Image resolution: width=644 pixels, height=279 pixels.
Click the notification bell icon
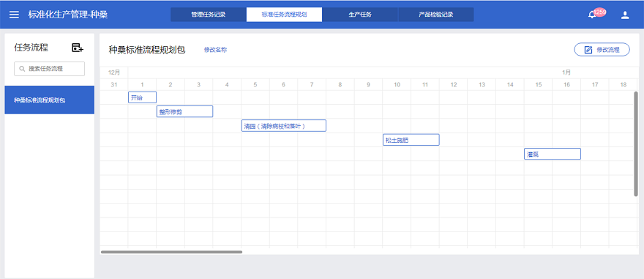pyautogui.click(x=592, y=15)
